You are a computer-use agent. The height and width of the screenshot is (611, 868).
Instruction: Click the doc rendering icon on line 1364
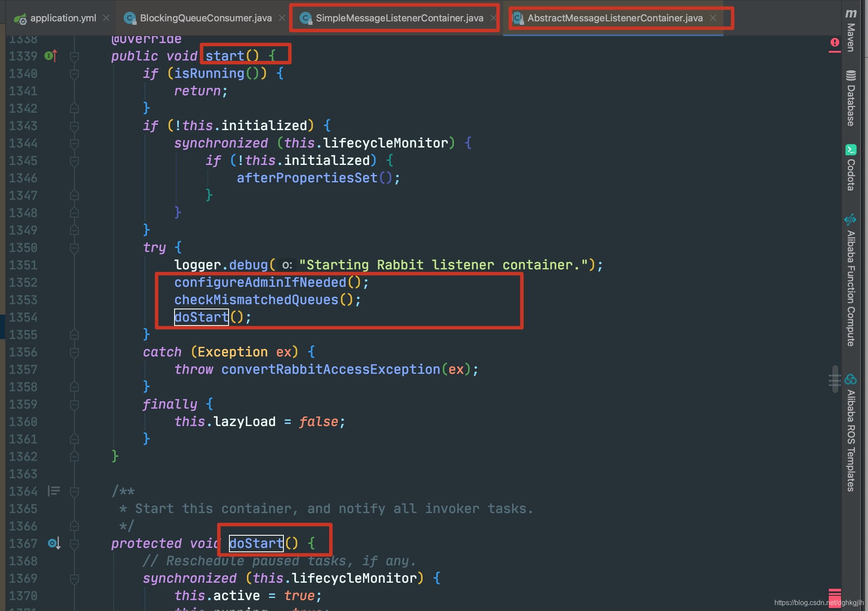pos(54,491)
